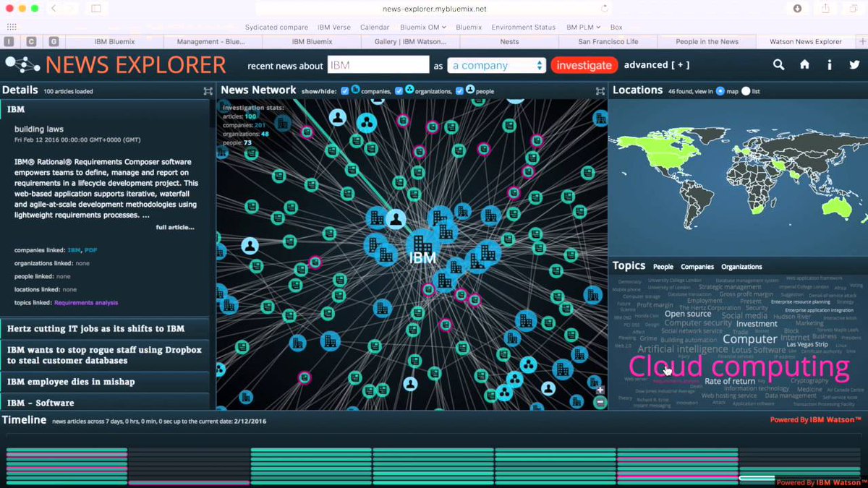Expand the Hertz cutting IT jobs article
Image resolution: width=868 pixels, height=488 pixels.
tap(105, 328)
